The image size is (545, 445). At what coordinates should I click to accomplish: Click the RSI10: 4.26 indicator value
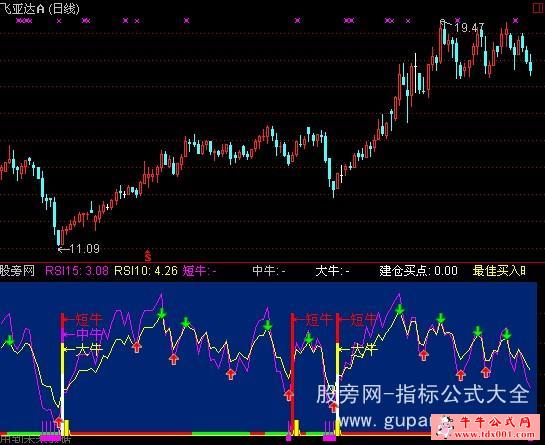[x=146, y=270]
